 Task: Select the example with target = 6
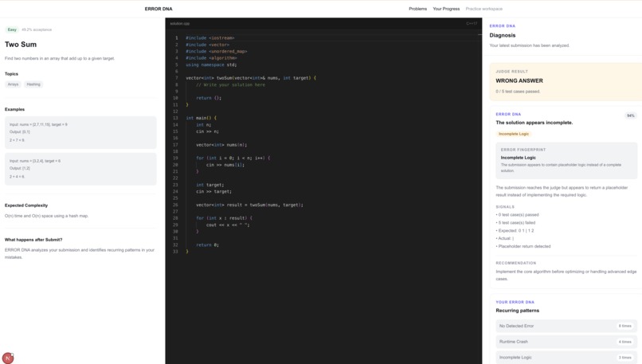coord(80,169)
